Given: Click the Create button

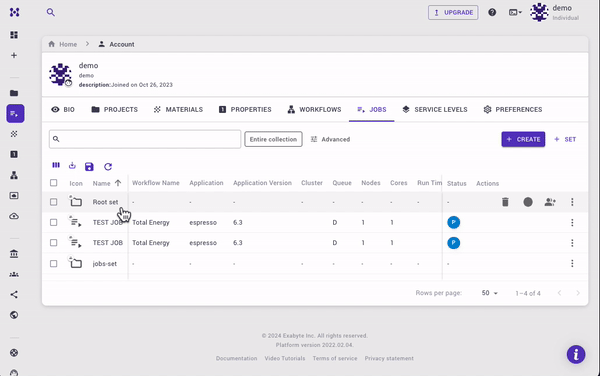Looking at the screenshot, I should point(523,139).
